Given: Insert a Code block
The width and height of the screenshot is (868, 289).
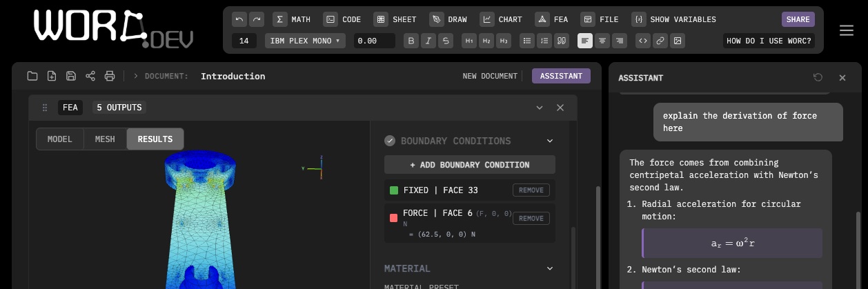Looking at the screenshot, I should [343, 19].
